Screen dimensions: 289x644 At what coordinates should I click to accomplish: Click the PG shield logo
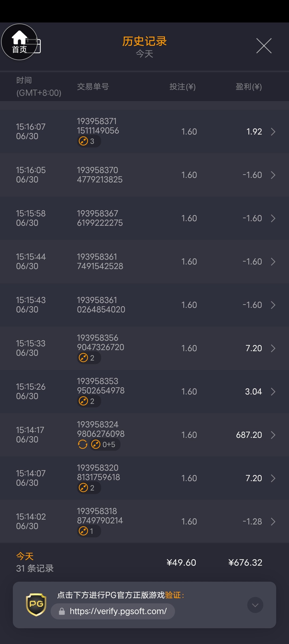[x=36, y=605]
